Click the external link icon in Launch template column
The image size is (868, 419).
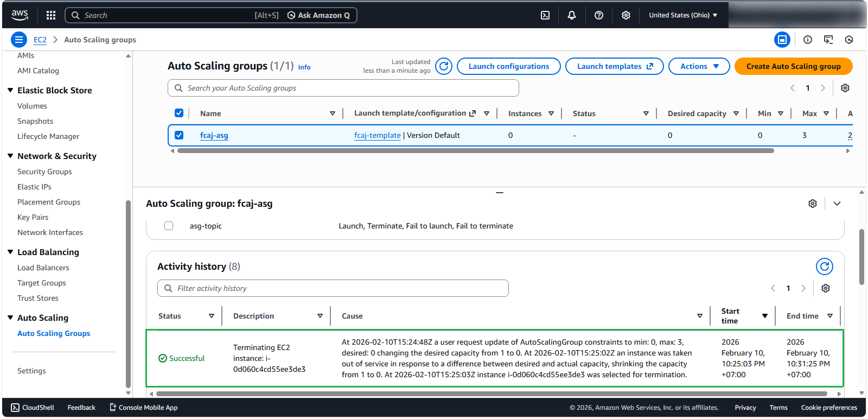[473, 113]
